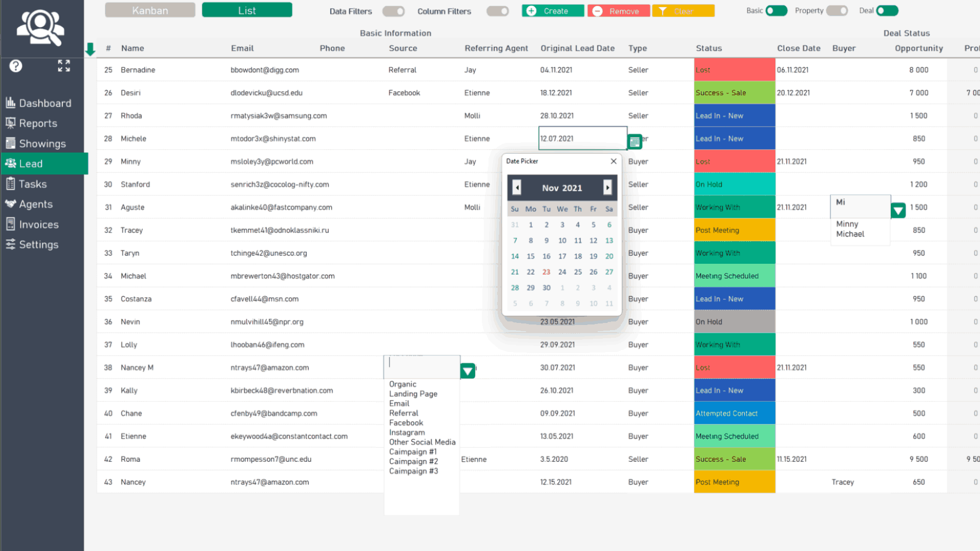
Task: Switch to Kanban view tab
Action: [x=150, y=10]
